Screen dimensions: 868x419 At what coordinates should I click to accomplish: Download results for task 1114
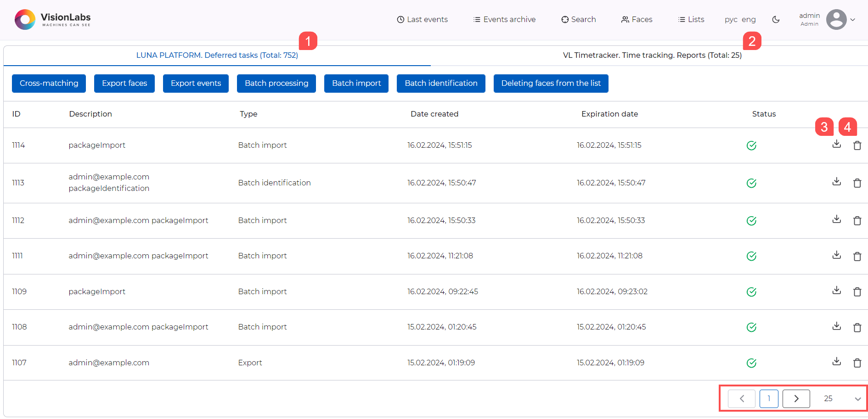(836, 144)
